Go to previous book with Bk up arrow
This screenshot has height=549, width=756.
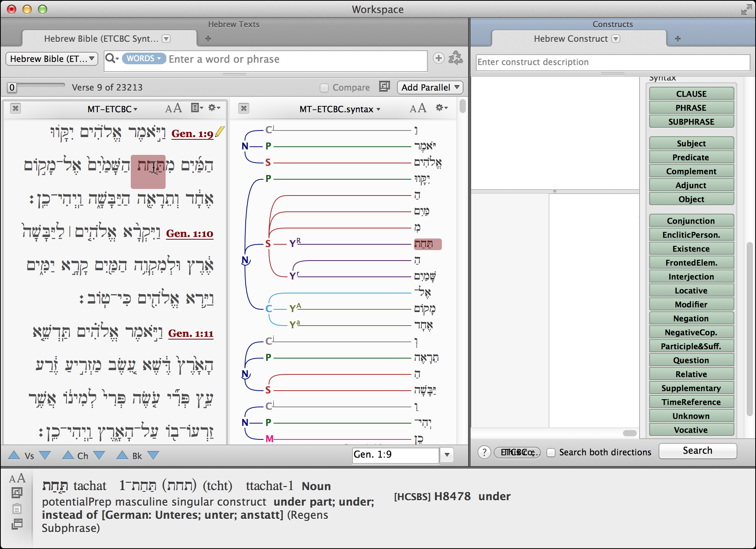[122, 455]
